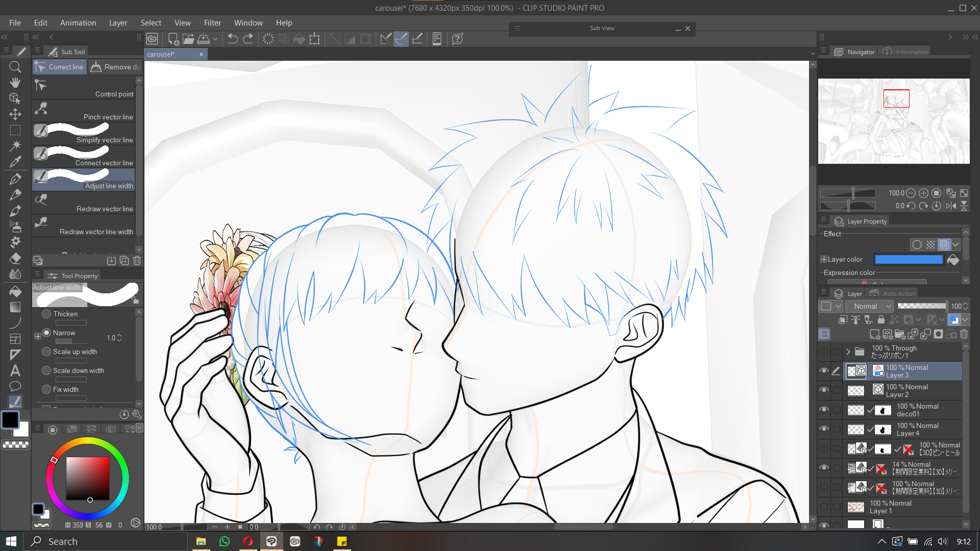Open the Filter menu
Screen dimensions: 980x551
[212, 23]
